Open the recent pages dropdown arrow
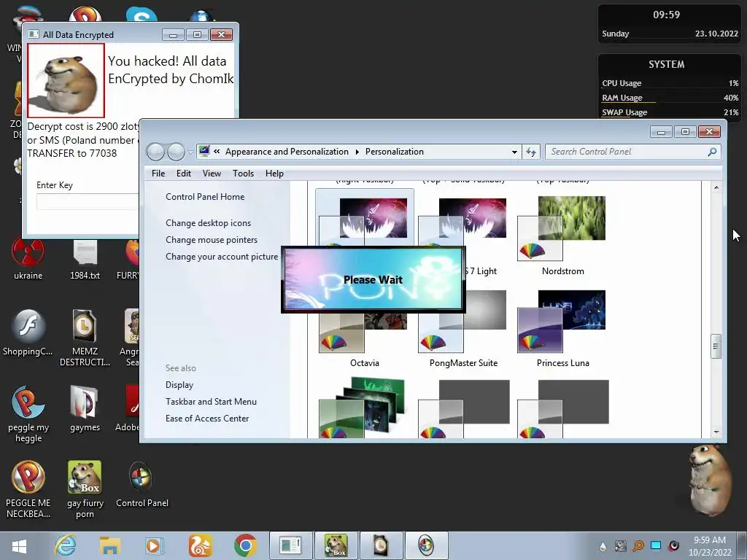This screenshot has width=747, height=560. pyautogui.click(x=190, y=152)
